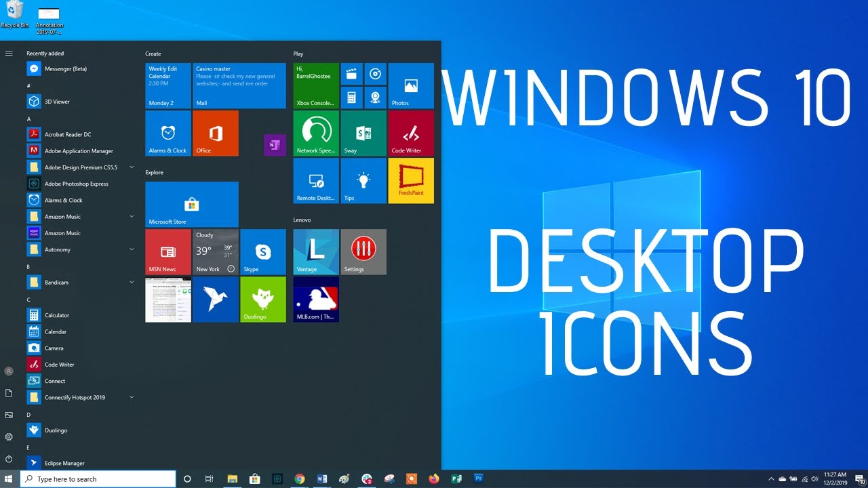This screenshot has height=488, width=868.
Task: Open the Lenovo Vantage tile
Action: [x=316, y=252]
